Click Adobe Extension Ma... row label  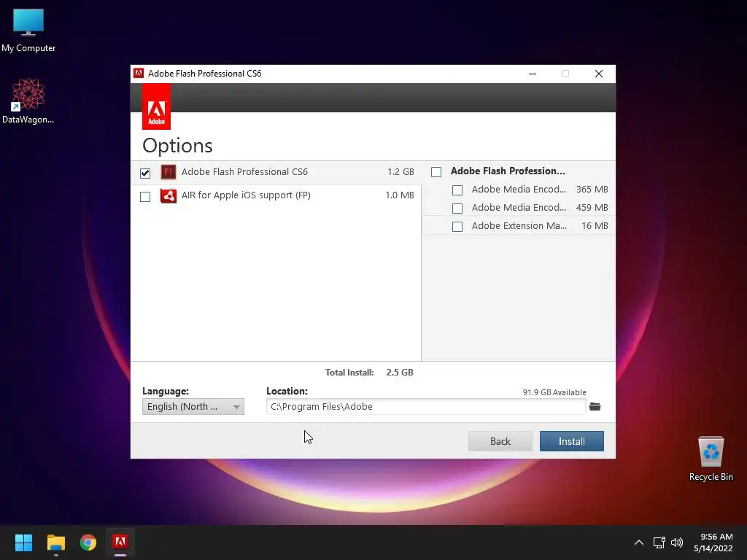(519, 226)
